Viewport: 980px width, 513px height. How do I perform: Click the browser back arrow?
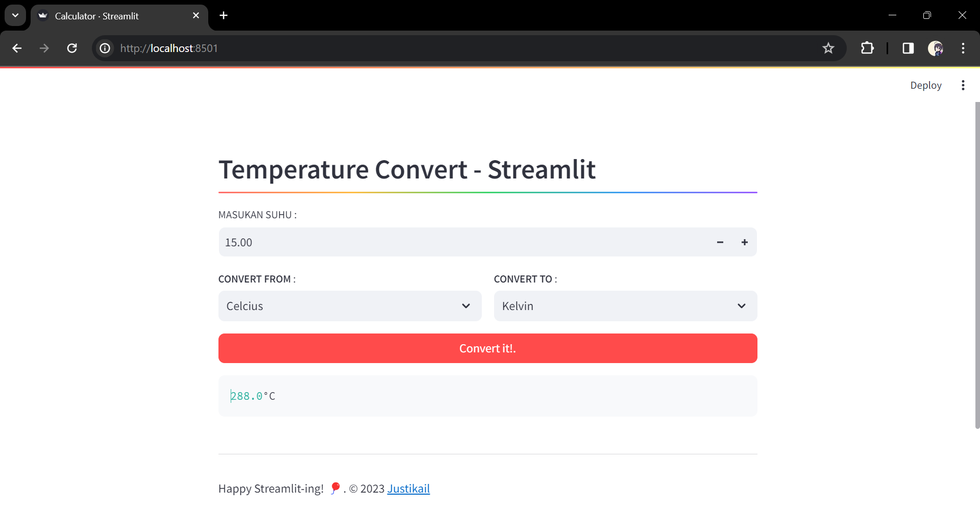[x=17, y=48]
